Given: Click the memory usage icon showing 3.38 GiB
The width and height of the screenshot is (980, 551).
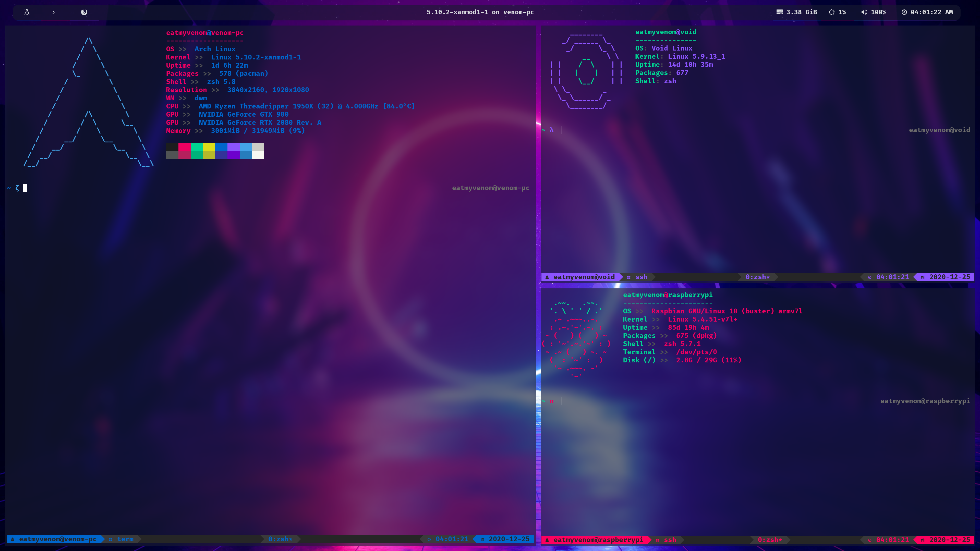Looking at the screenshot, I should tap(780, 12).
